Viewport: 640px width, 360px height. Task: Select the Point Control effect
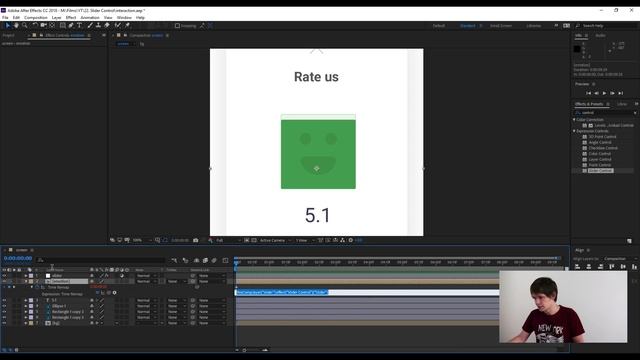[600, 165]
